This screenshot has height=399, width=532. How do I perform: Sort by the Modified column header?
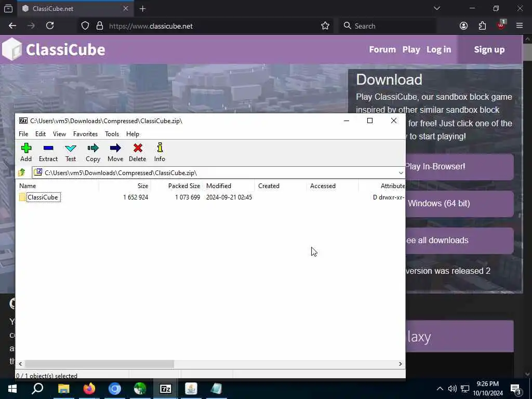(229, 186)
